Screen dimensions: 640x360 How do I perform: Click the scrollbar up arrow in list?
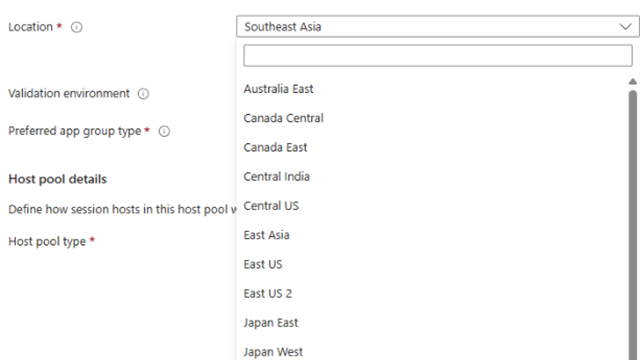(x=633, y=82)
